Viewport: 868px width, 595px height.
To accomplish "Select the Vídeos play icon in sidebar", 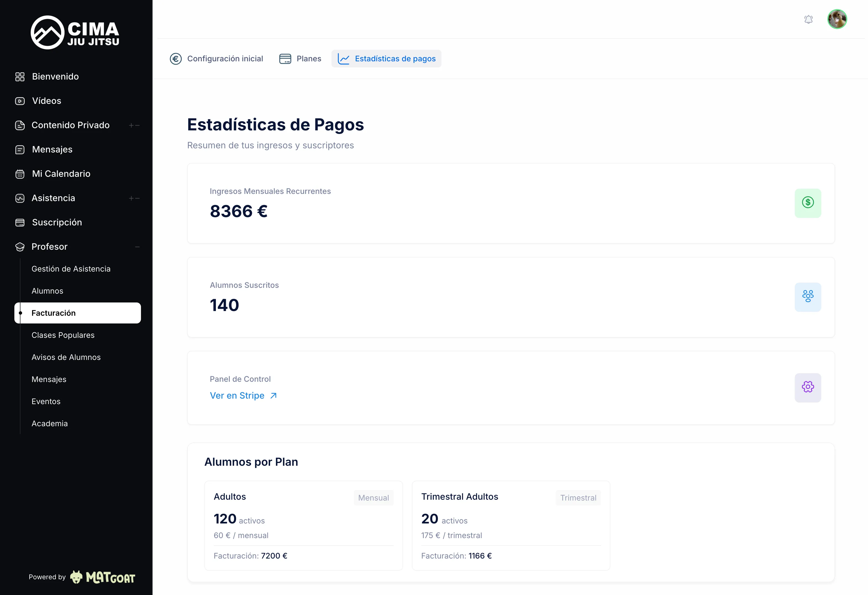I will (20, 101).
